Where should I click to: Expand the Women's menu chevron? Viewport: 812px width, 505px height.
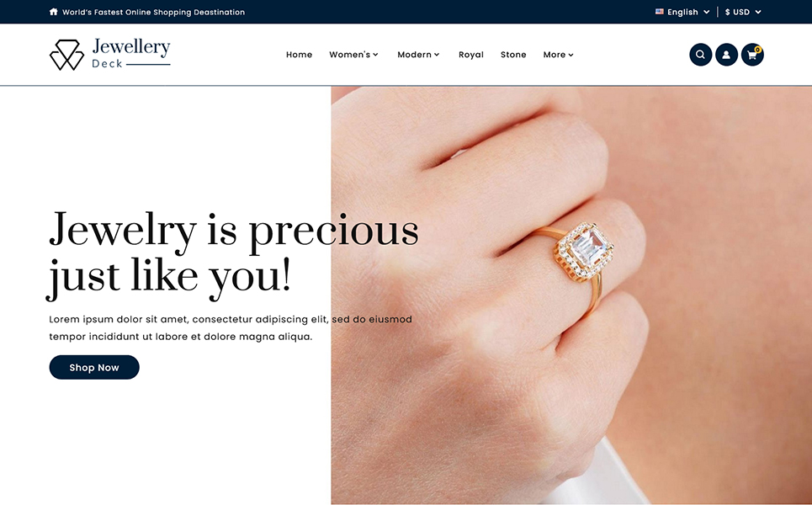375,55
